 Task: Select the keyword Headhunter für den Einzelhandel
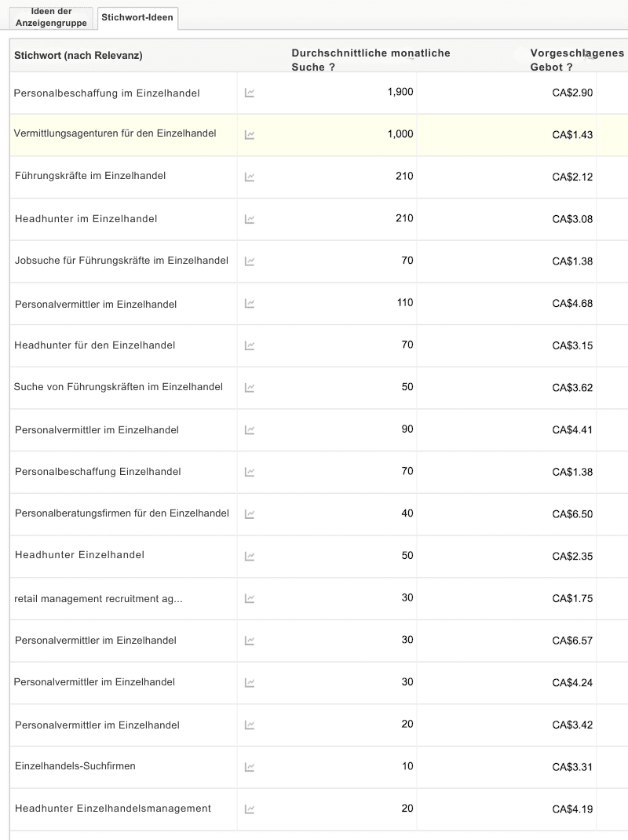[94, 345]
